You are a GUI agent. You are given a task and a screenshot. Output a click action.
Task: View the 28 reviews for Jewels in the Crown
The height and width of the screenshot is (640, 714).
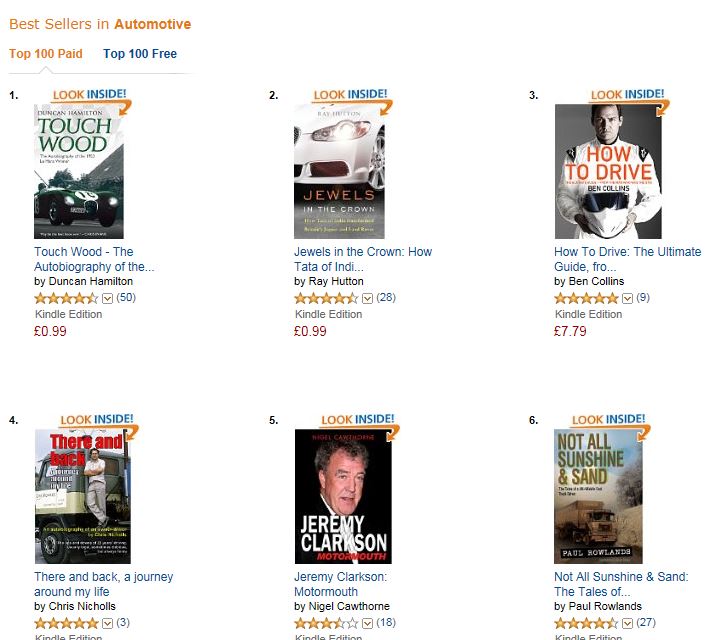pyautogui.click(x=386, y=297)
